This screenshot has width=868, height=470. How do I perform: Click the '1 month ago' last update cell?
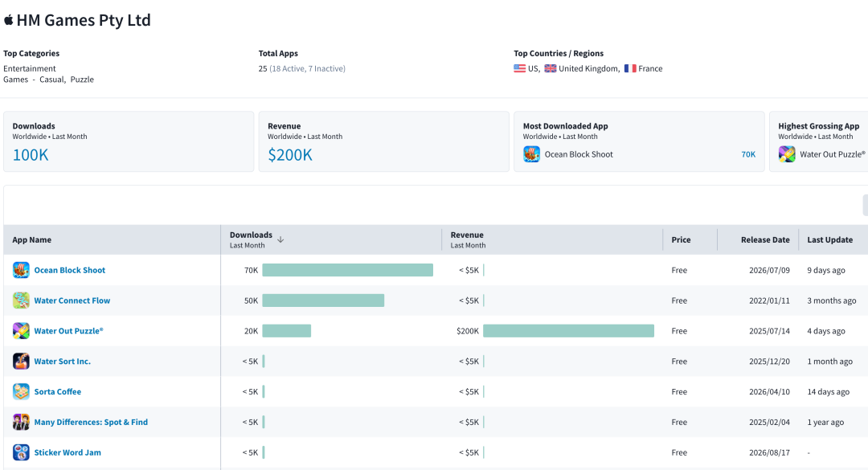(x=829, y=362)
